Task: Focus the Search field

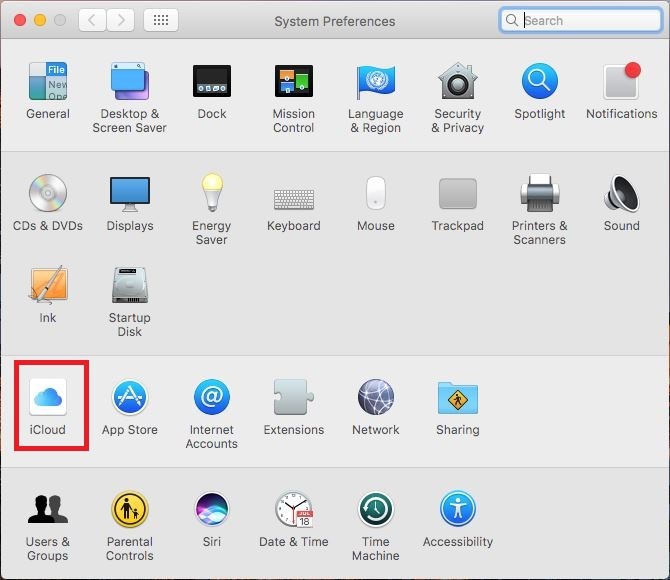Action: coord(581,20)
